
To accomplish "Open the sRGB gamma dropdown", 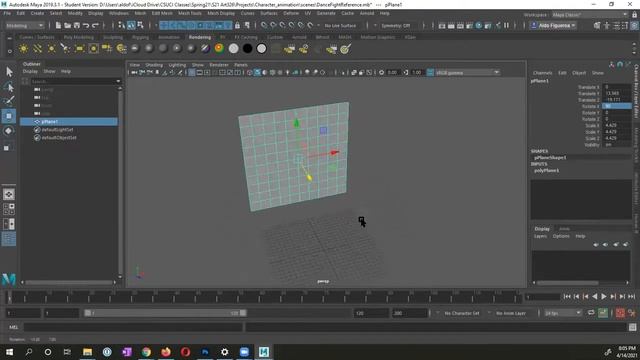I will 468,73.
